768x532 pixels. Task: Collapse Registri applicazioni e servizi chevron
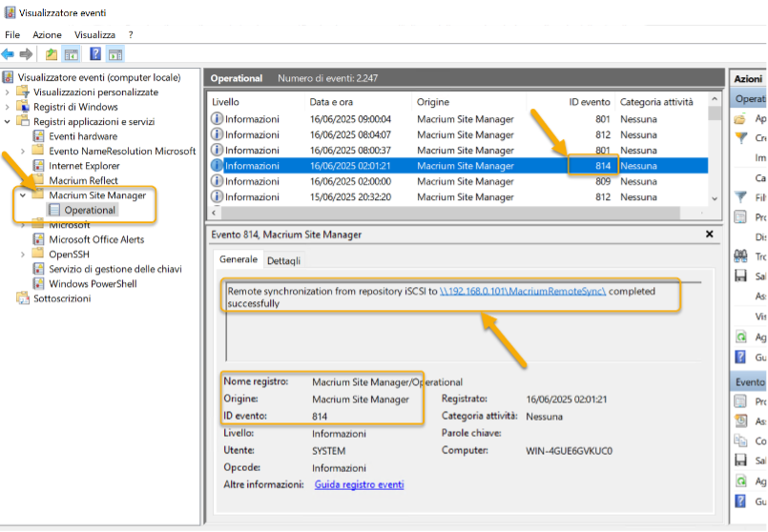[x=7, y=121]
